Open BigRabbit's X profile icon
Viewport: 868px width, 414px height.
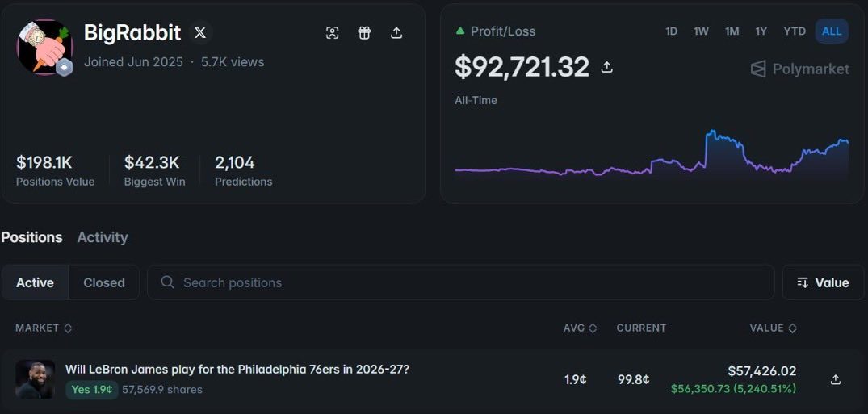pyautogui.click(x=200, y=33)
